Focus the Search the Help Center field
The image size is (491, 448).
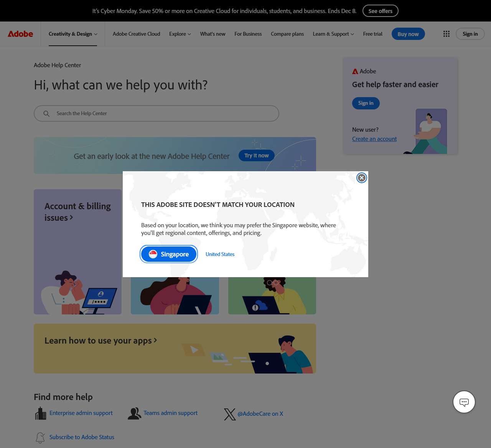[157, 114]
